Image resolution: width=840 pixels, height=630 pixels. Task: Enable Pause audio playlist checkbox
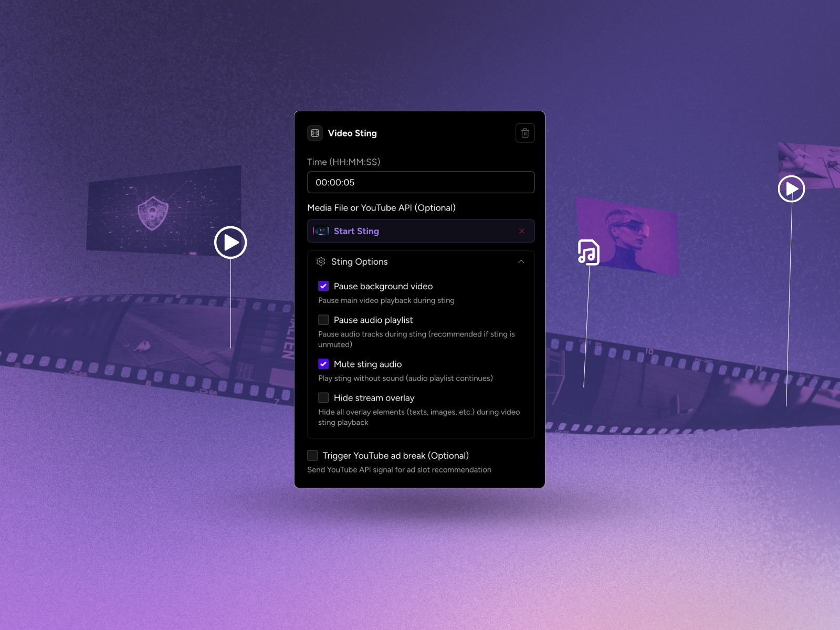pos(323,320)
